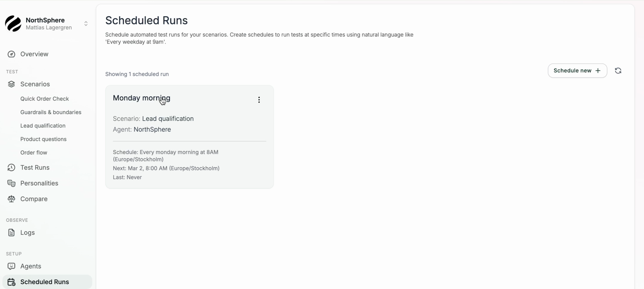Open the Quick Order Check scenario
This screenshot has height=289, width=644.
coord(44,99)
